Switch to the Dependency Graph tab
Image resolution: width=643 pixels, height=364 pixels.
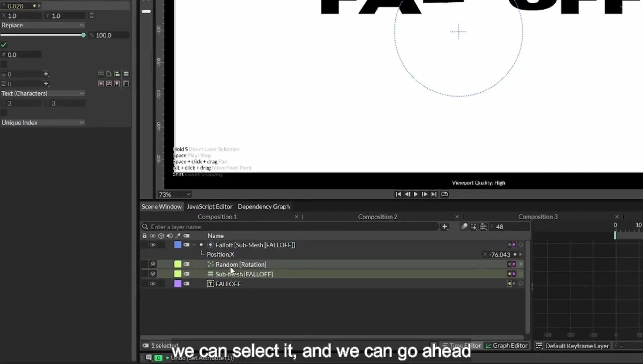tap(264, 207)
